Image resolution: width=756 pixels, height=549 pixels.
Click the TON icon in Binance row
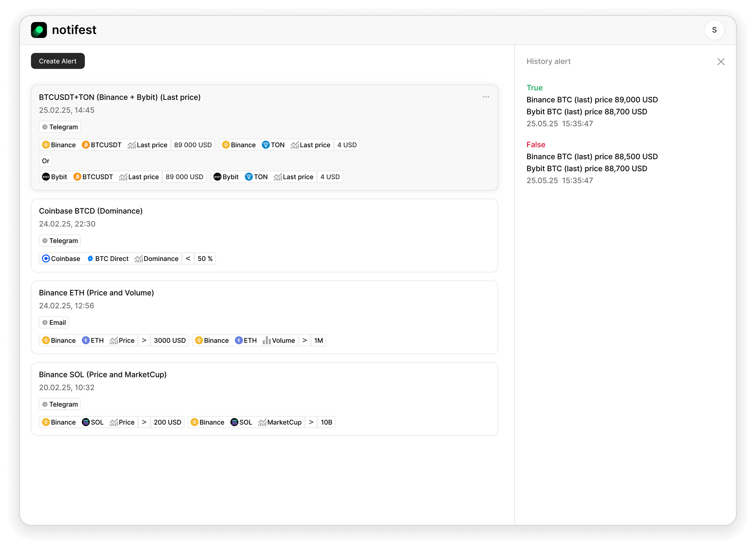pos(266,145)
